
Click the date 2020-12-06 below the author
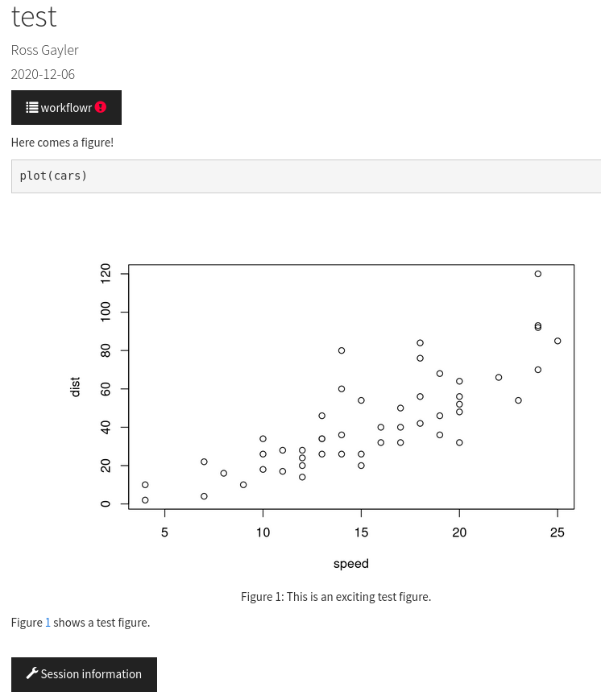pyautogui.click(x=43, y=73)
